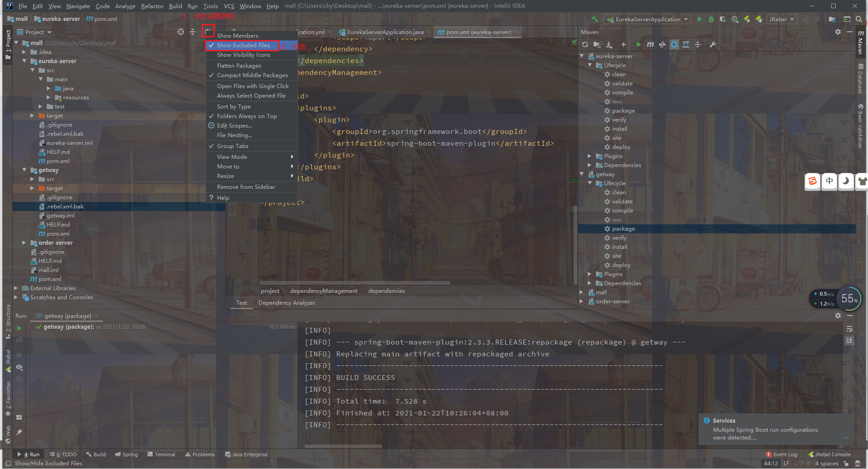Collapse getway Lifecycle node in Maven

click(590, 183)
